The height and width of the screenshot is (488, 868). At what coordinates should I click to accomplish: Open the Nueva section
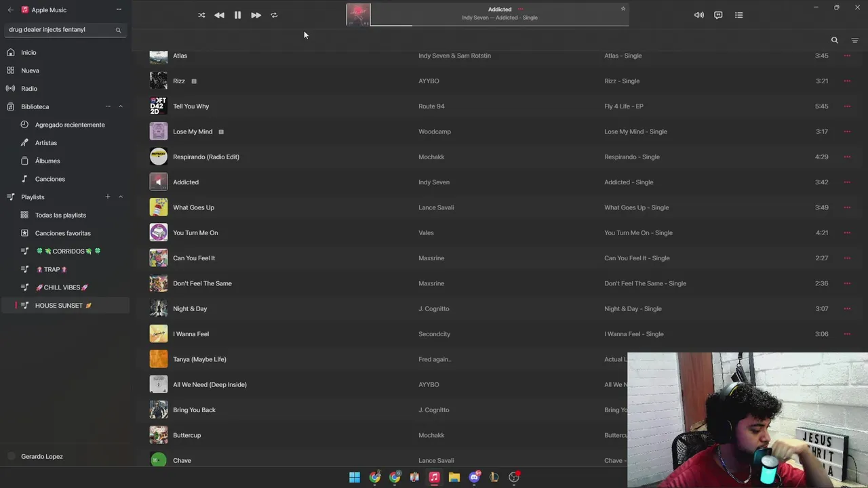click(30, 70)
